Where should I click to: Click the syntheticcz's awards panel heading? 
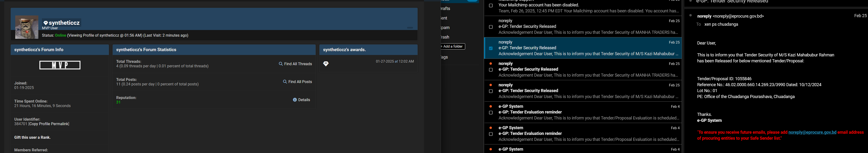pyautogui.click(x=344, y=50)
